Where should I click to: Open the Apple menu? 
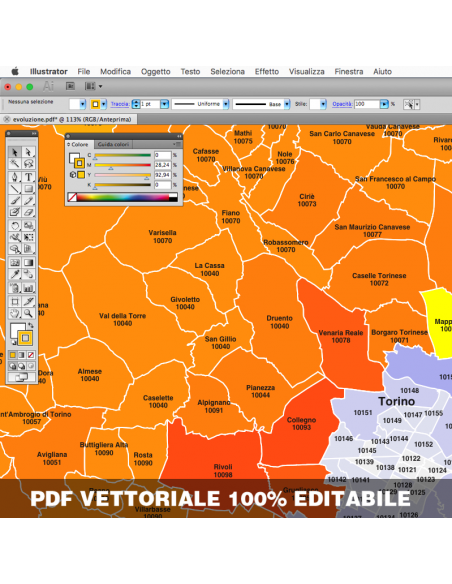coord(15,72)
